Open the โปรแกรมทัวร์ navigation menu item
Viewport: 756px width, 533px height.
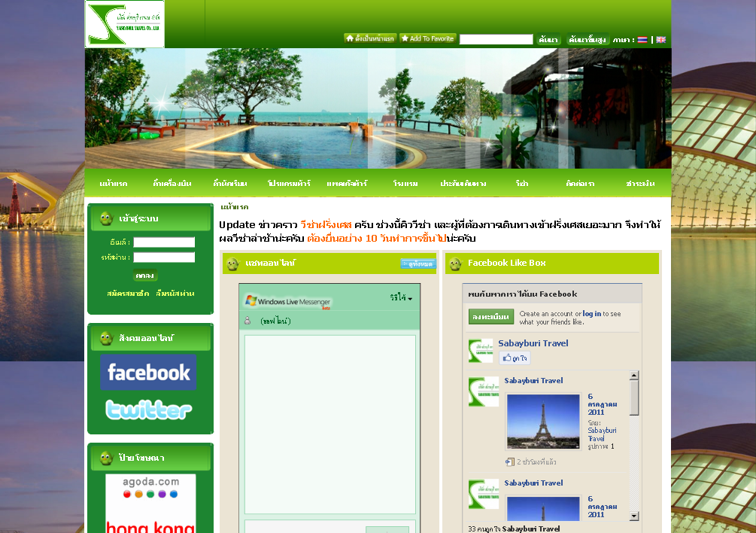pyautogui.click(x=289, y=183)
